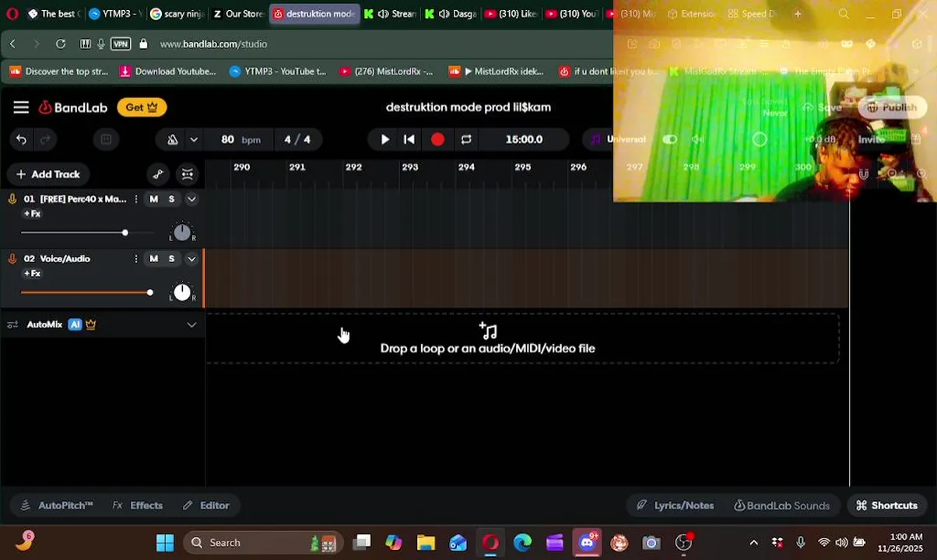This screenshot has width=937, height=560.
Task: Open the Windows Start menu
Action: click(x=165, y=543)
